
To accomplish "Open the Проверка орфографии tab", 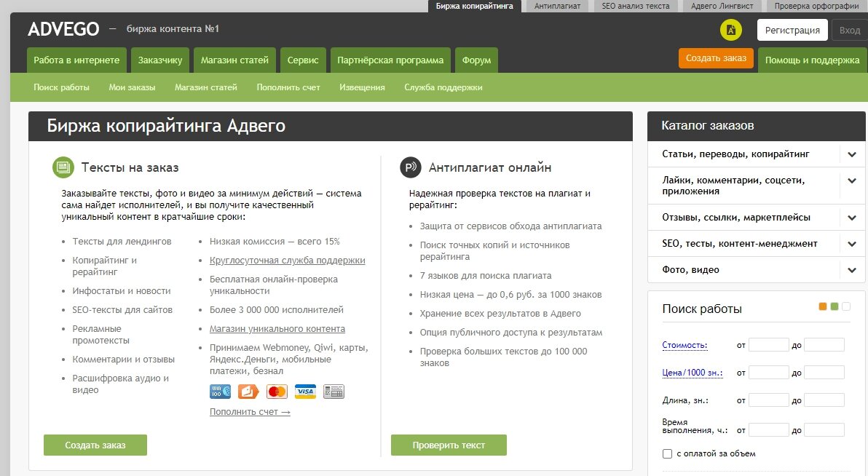I will coord(816,6).
